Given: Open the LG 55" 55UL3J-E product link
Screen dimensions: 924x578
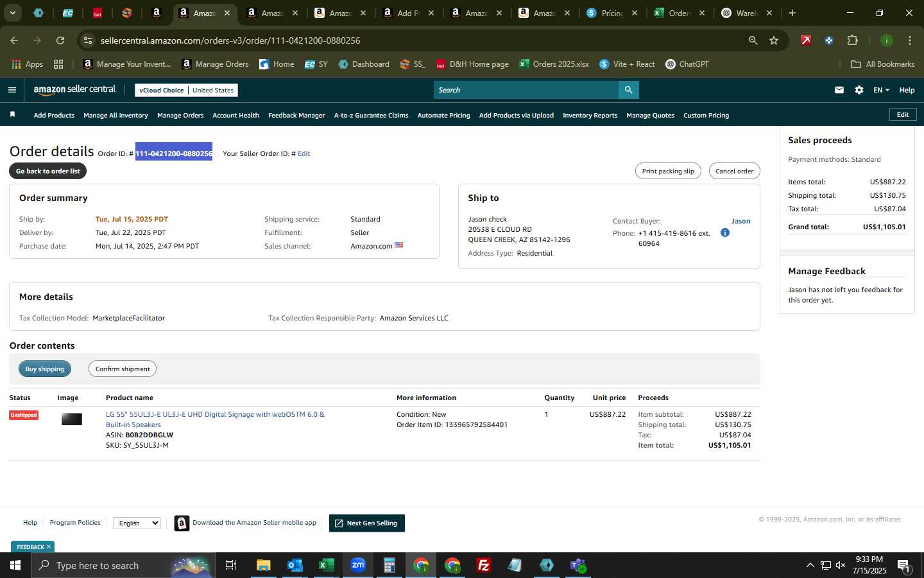Looking at the screenshot, I should [x=215, y=419].
